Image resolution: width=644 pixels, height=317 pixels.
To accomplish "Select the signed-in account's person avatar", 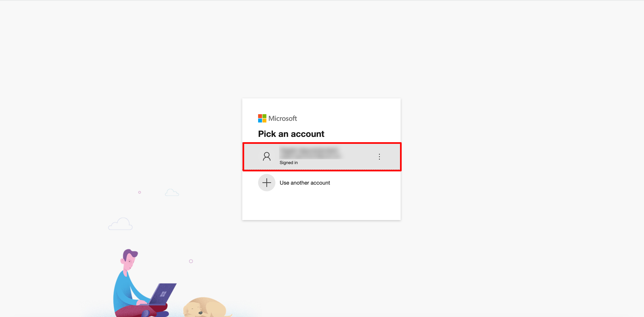I will (267, 157).
